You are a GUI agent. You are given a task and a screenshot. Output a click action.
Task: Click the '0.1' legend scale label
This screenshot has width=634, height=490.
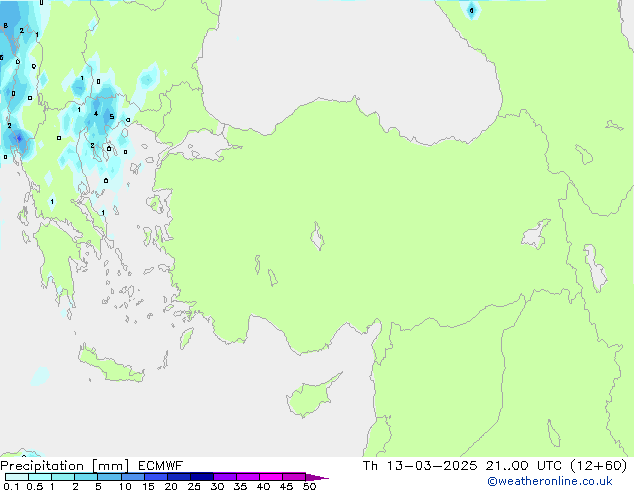(x=11, y=486)
